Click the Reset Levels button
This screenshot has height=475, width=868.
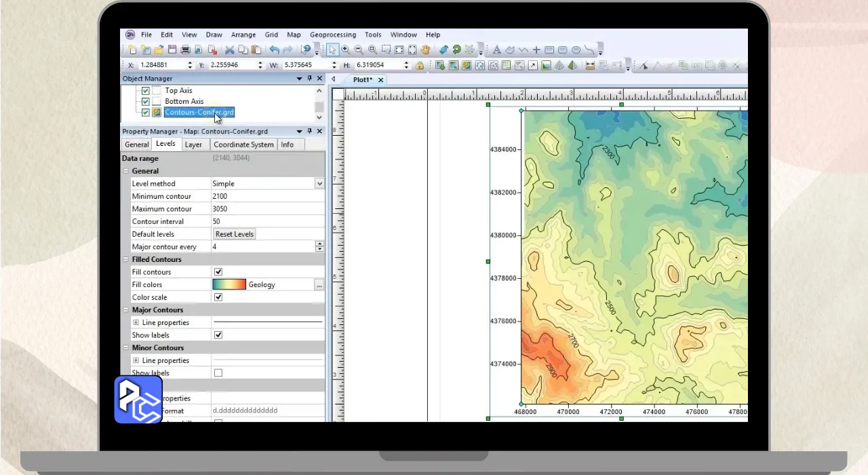click(234, 234)
